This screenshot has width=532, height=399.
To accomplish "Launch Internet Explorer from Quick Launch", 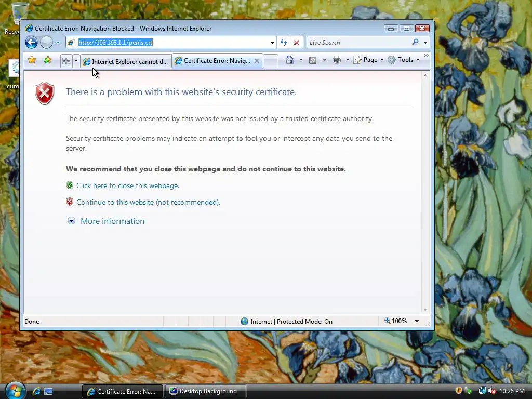I will pyautogui.click(x=36, y=391).
